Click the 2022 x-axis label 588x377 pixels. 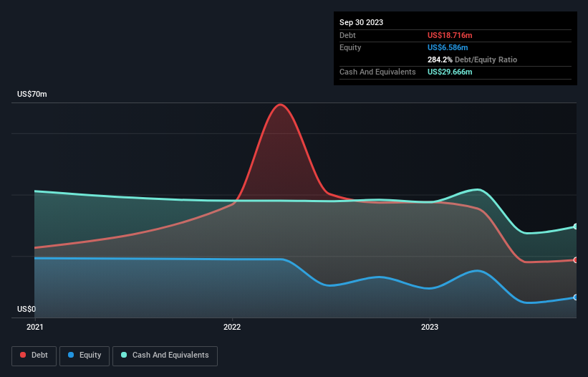coord(232,327)
